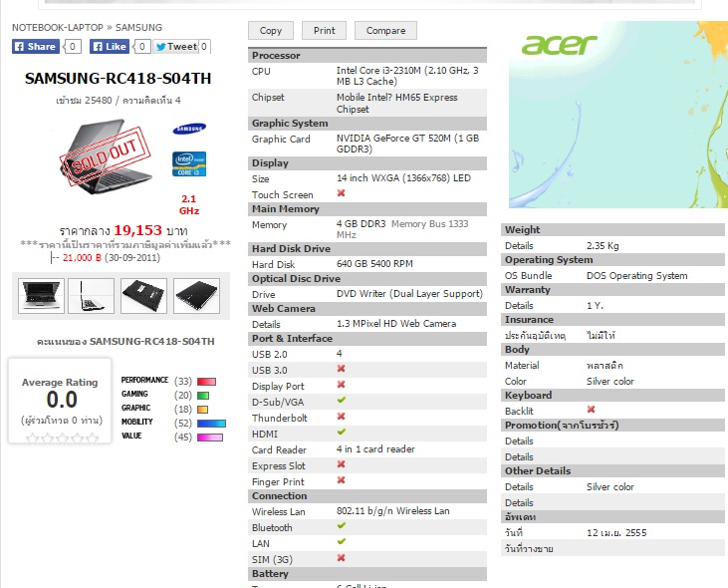The width and height of the screenshot is (728, 588).
Task: Click the Graphic rating orange bar
Action: tap(202, 410)
